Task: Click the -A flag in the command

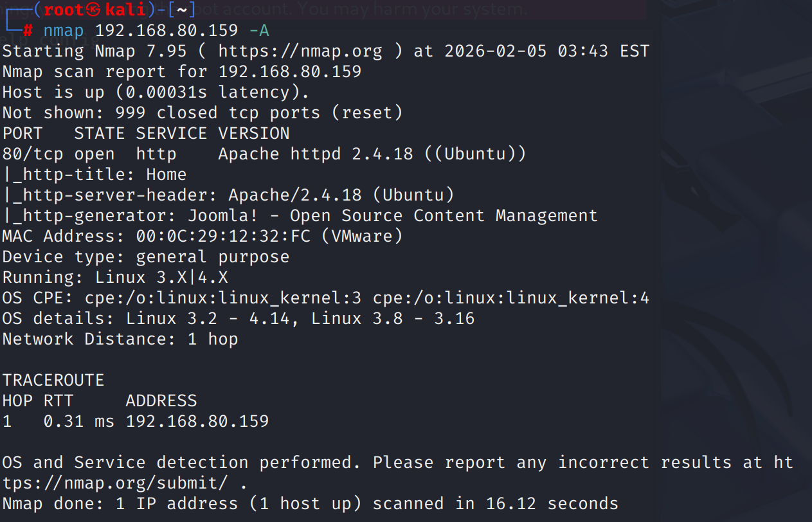Action: pos(259,30)
